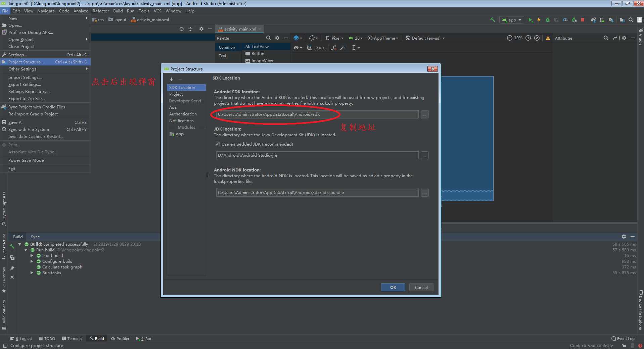
Task: Click the NDK location path field
Action: tap(317, 193)
